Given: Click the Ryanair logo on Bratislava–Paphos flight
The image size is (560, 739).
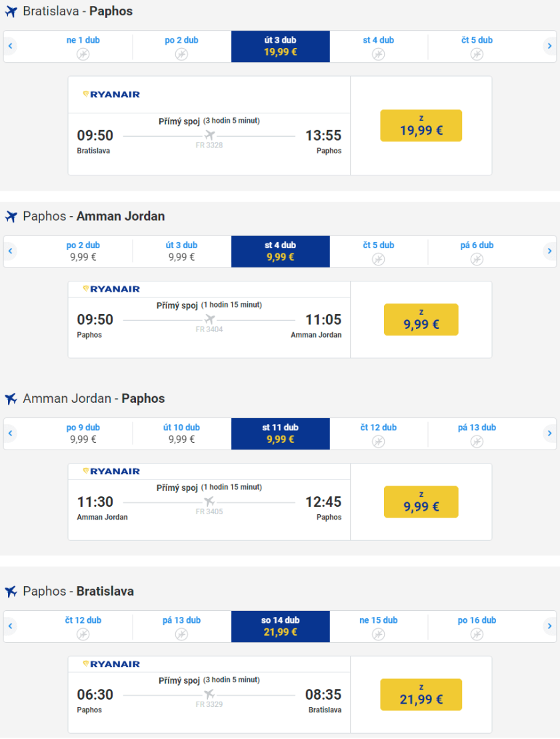Looking at the screenshot, I should pyautogui.click(x=111, y=95).
